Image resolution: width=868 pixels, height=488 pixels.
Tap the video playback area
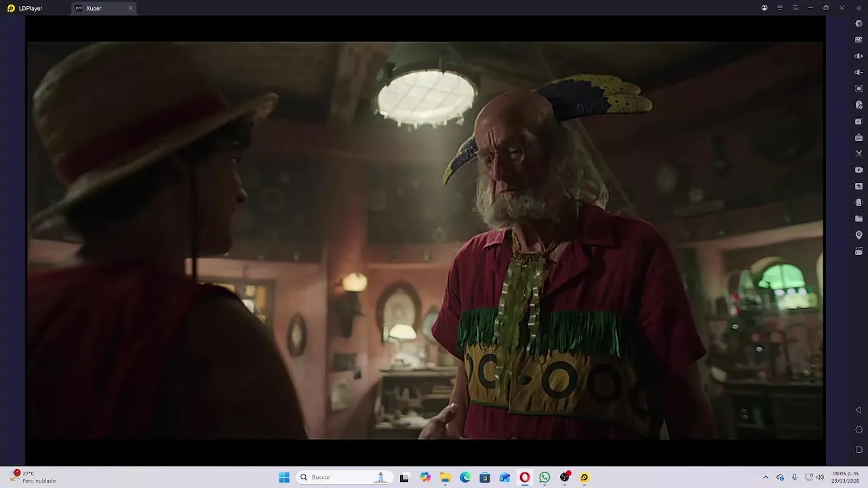pyautogui.click(x=425, y=241)
